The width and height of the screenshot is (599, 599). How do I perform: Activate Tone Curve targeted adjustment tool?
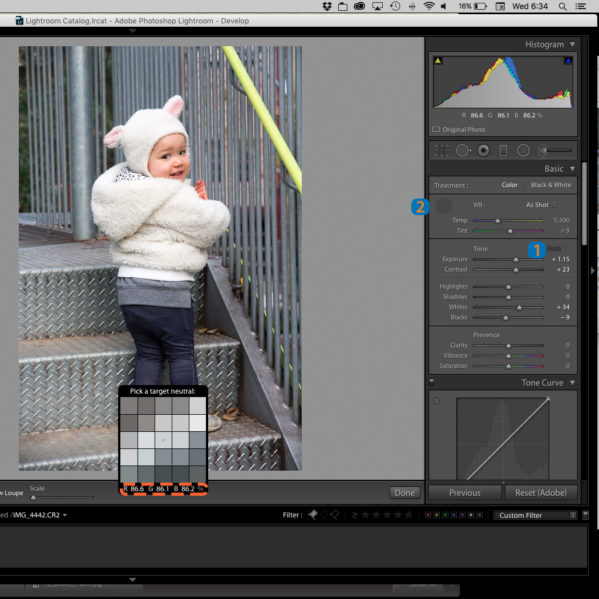point(436,401)
